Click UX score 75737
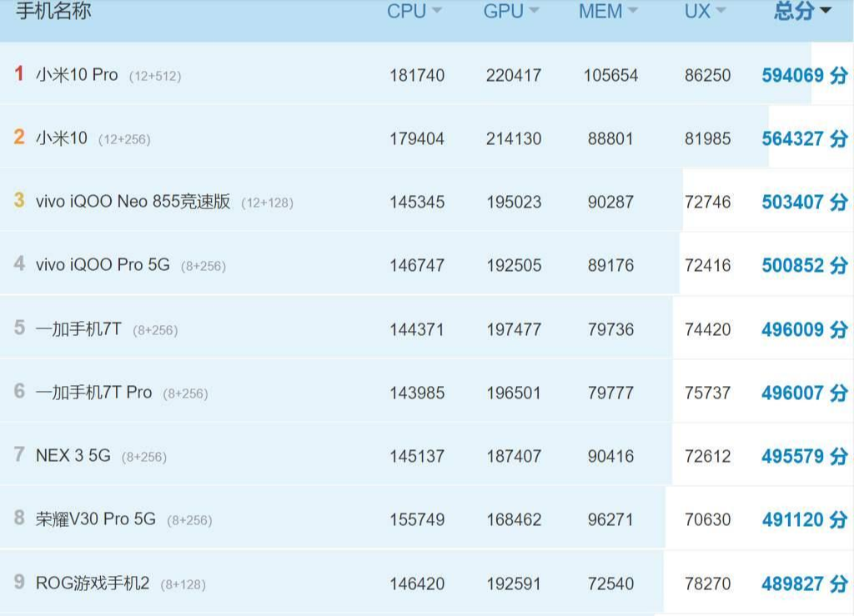This screenshot has width=854, height=616. (707, 393)
